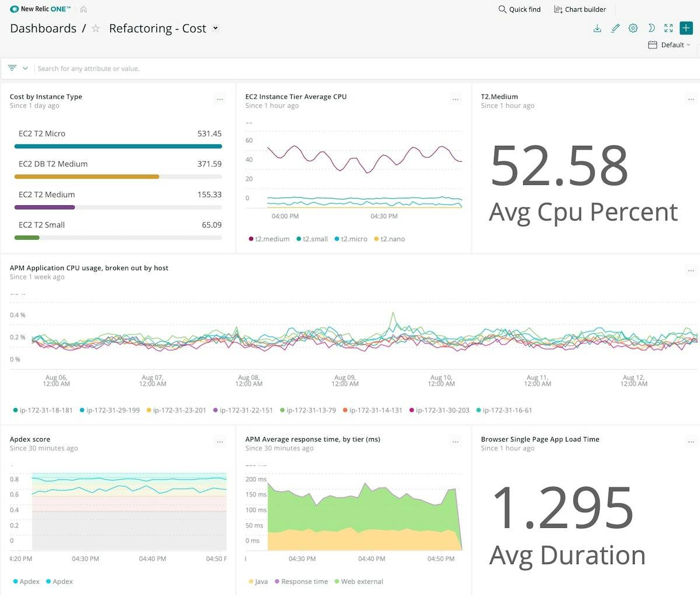Toggle t2.medium legend series
This screenshot has height=595, width=700.
(269, 239)
